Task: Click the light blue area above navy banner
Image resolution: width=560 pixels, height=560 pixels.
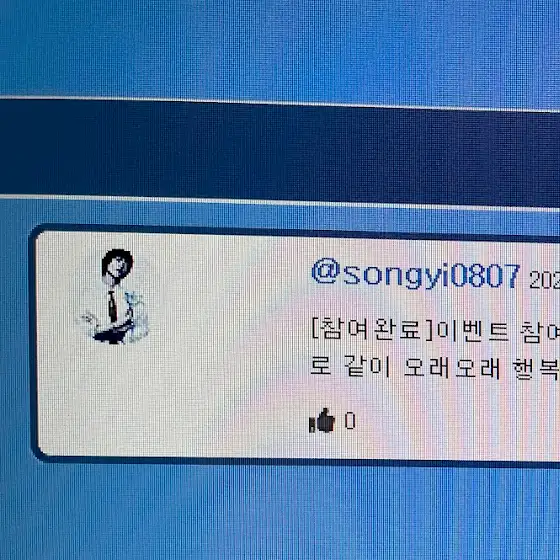Action: click(280, 48)
